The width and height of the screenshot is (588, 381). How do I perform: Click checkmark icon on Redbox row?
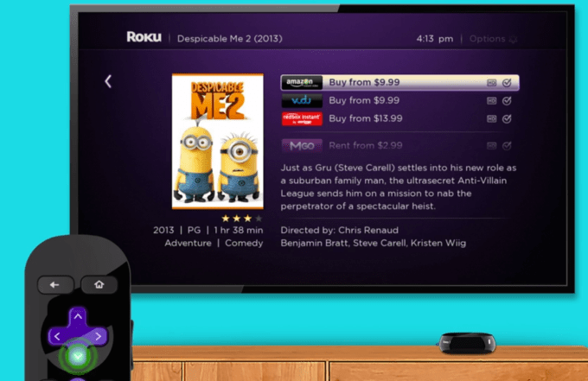coord(507,118)
